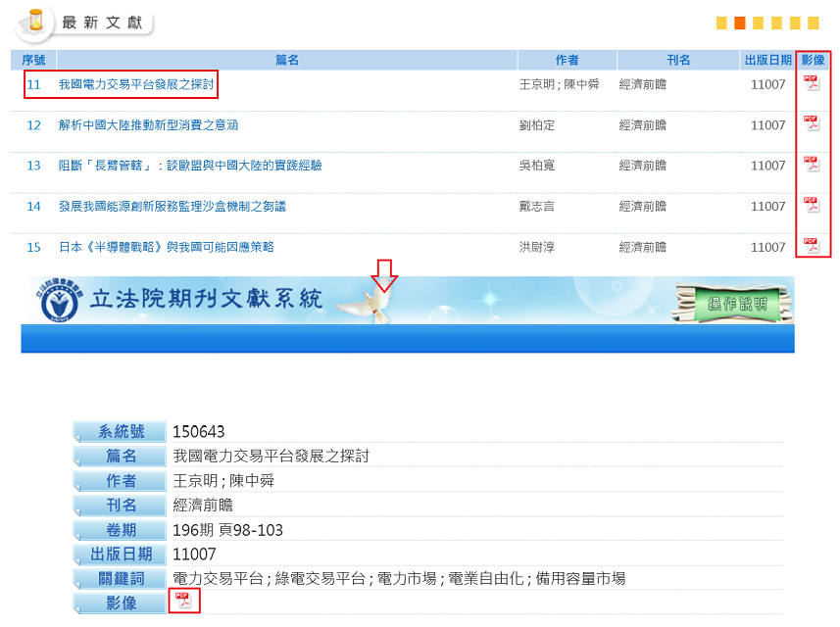The image size is (840, 627).
Task: Click the 出版日期 column header
Action: coord(767,61)
